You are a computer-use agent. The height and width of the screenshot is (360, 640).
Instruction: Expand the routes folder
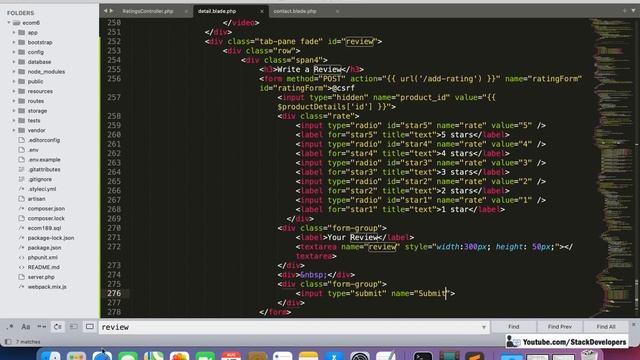point(14,101)
